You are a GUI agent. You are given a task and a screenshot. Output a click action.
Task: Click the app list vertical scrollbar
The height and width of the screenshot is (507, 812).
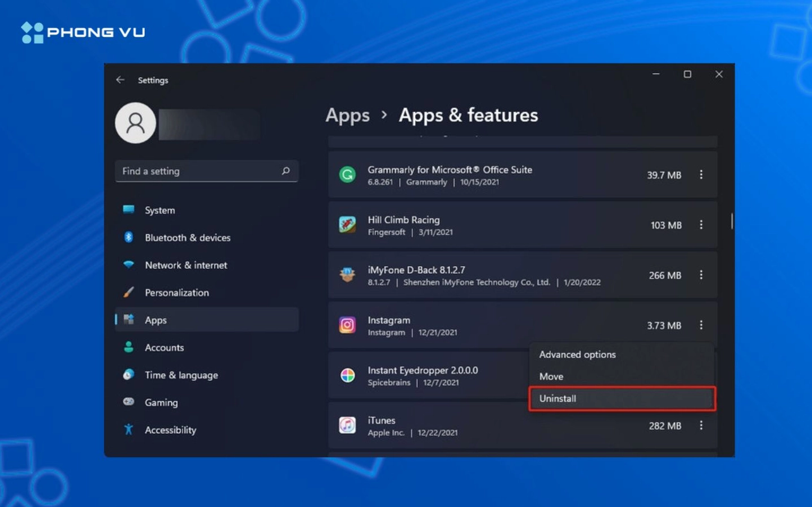[x=732, y=221]
